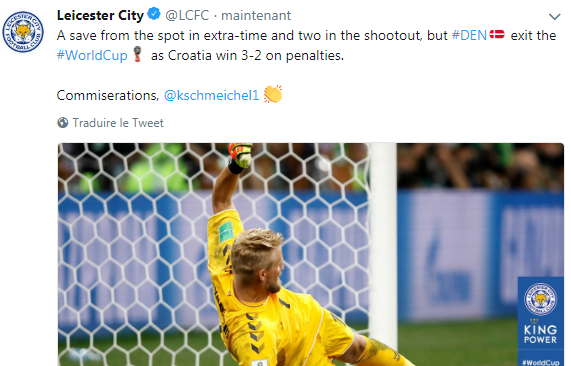Open the @kschmeichel1 mention
Screen dimensions: 571x366
click(x=212, y=95)
